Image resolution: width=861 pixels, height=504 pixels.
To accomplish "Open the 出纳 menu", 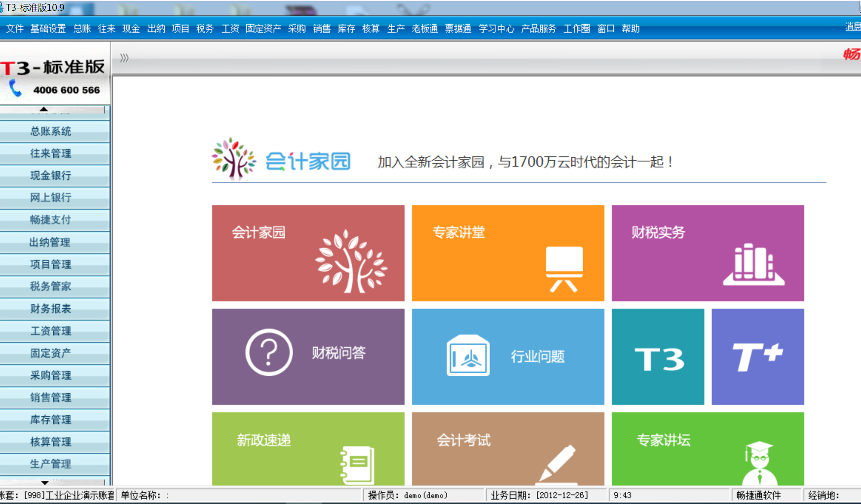I will (x=156, y=29).
